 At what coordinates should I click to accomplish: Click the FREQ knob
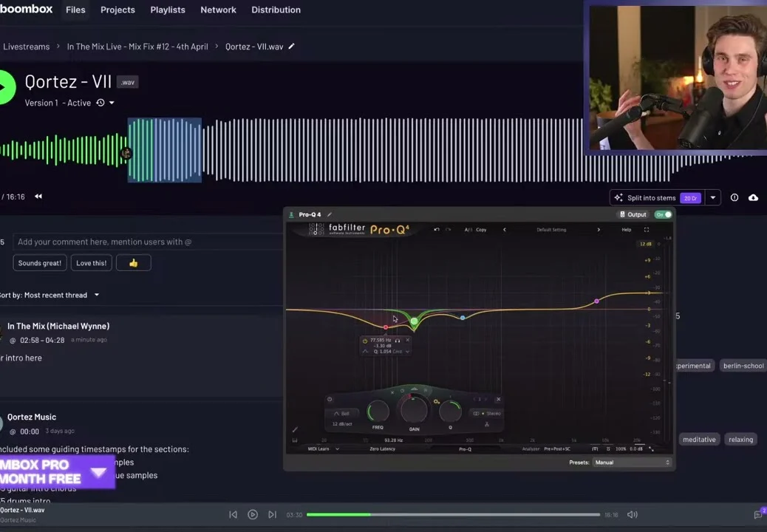[x=378, y=412]
